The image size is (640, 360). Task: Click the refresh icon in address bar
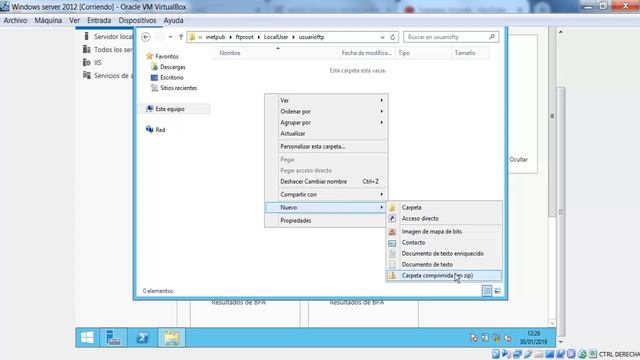(x=393, y=37)
